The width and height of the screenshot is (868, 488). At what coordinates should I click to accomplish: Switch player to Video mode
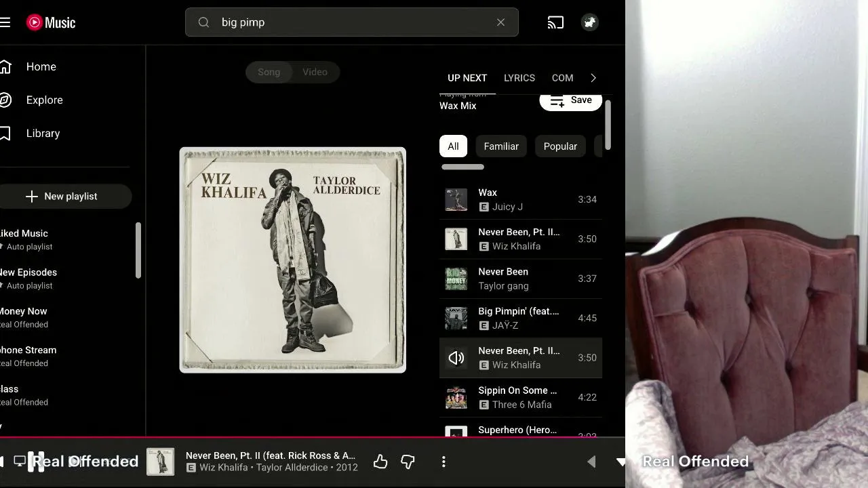[315, 72]
